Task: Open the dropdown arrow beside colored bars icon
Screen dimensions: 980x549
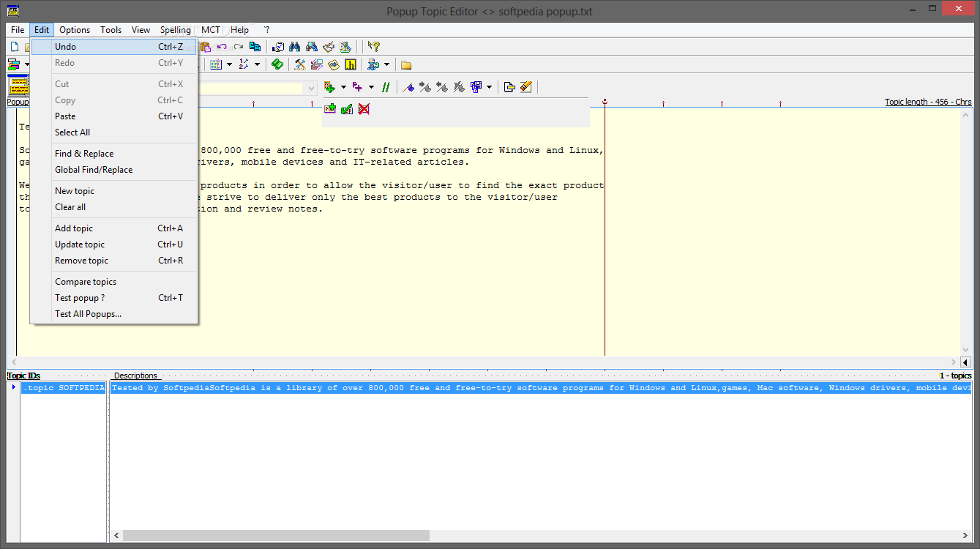Action: [x=27, y=64]
